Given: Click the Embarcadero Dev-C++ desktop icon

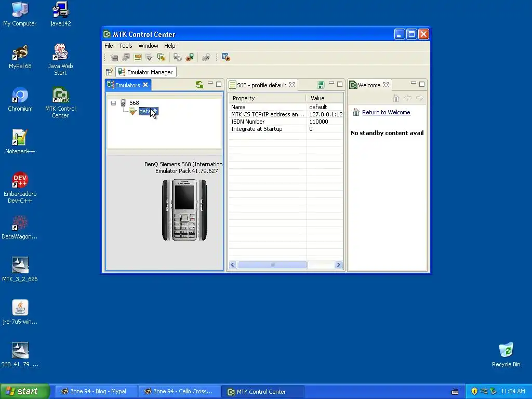Looking at the screenshot, I should 20,188.
